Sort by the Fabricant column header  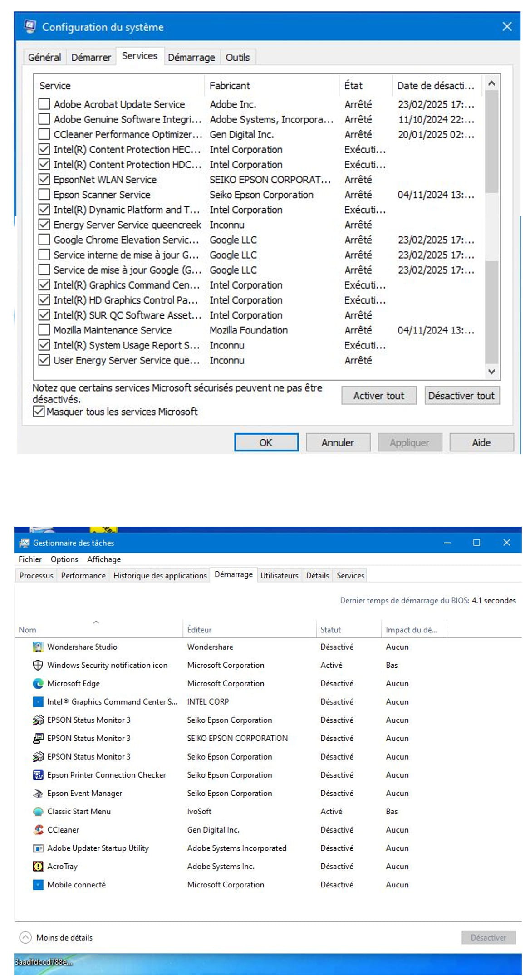(272, 86)
